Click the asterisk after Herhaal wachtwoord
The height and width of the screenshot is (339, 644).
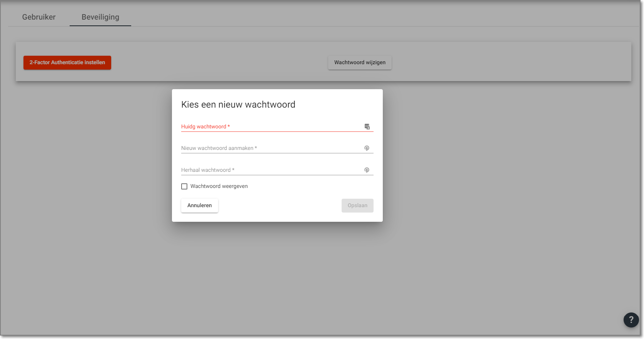click(233, 170)
